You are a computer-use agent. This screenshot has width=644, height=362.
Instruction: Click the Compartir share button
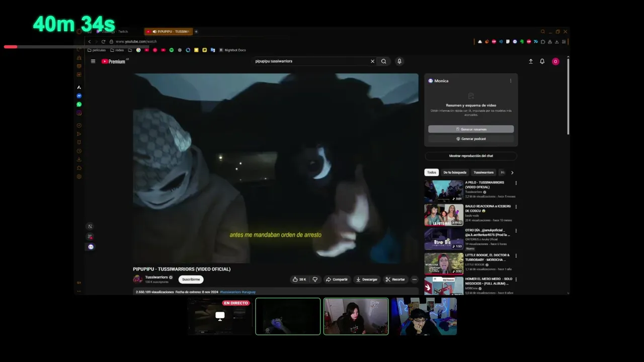click(337, 280)
